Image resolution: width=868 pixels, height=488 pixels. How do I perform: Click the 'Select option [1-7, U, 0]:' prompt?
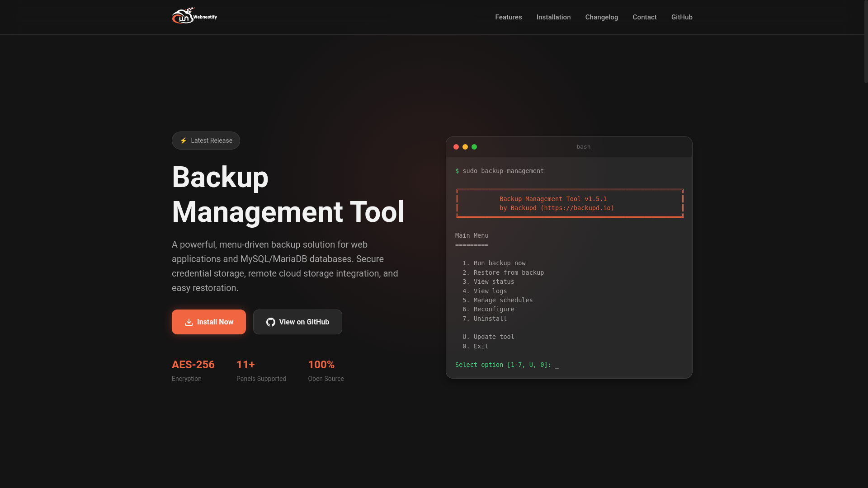[503, 365]
